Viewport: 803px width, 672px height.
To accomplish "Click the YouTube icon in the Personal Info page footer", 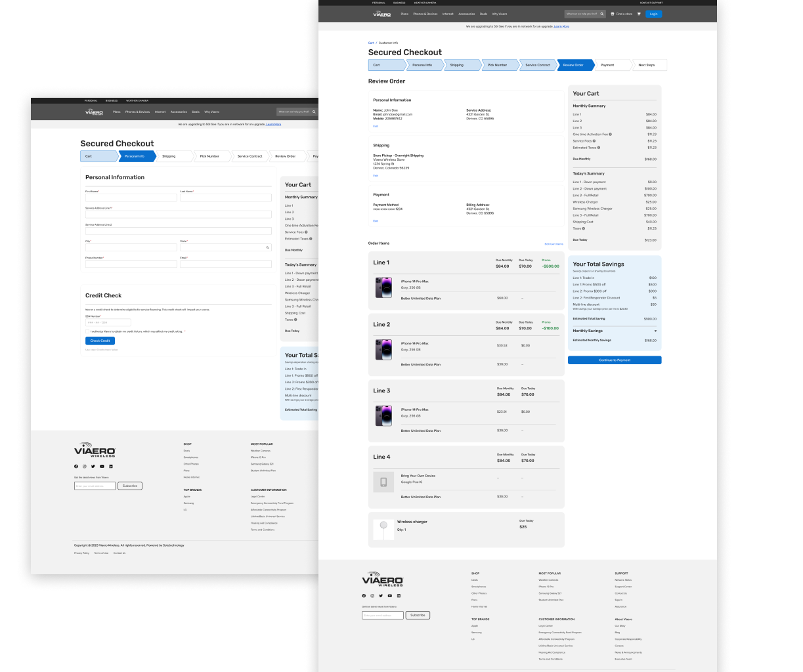I will [x=102, y=467].
